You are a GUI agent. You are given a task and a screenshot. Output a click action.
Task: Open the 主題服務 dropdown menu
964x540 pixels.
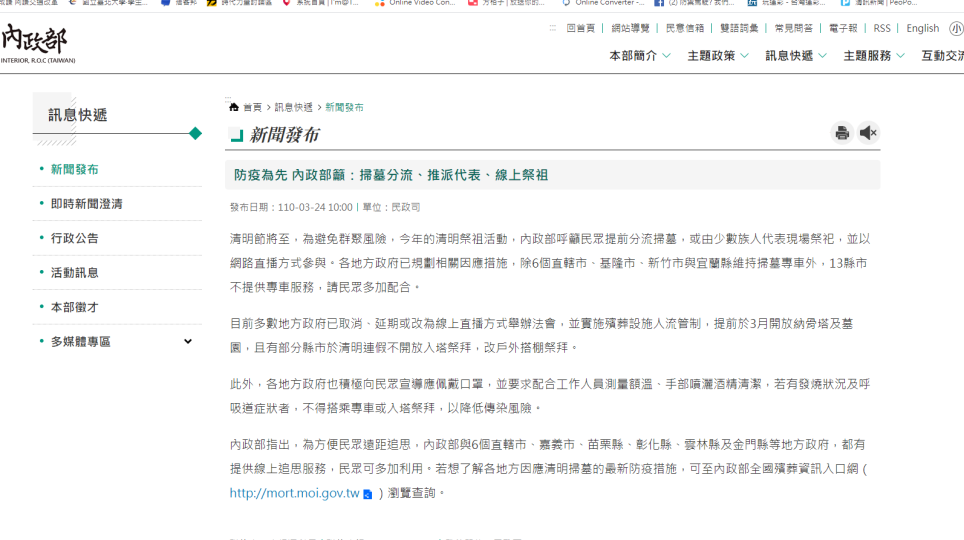pos(873,56)
